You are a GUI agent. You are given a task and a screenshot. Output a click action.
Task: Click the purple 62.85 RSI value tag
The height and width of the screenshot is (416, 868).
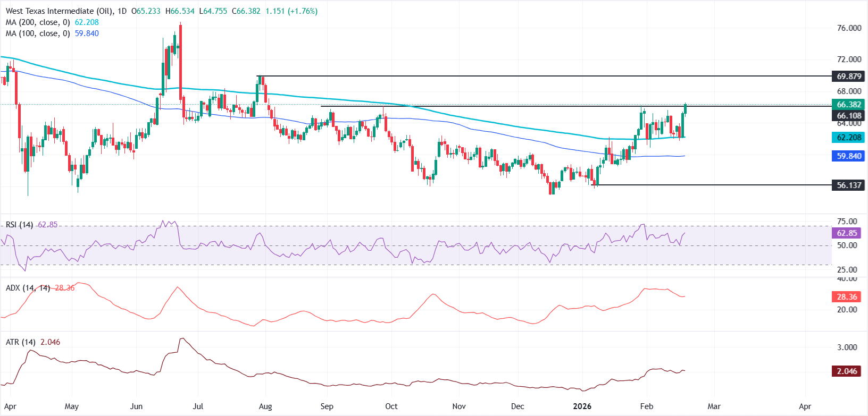click(847, 233)
